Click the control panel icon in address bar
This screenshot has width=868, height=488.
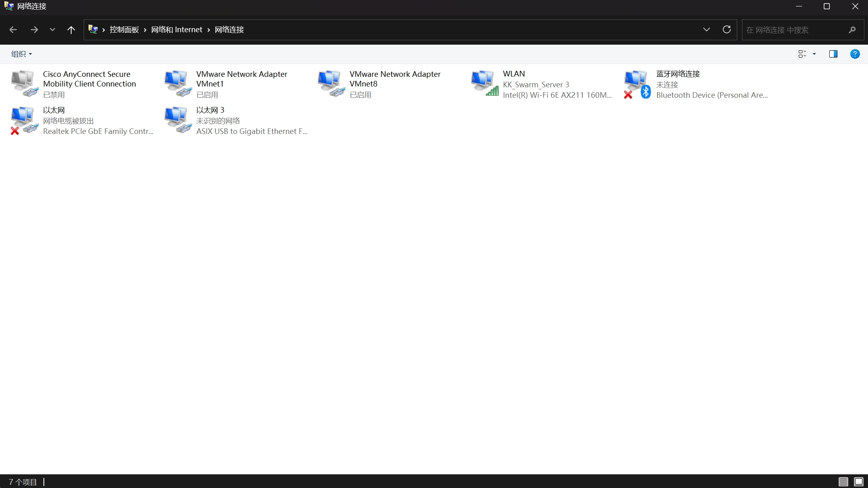(93, 29)
